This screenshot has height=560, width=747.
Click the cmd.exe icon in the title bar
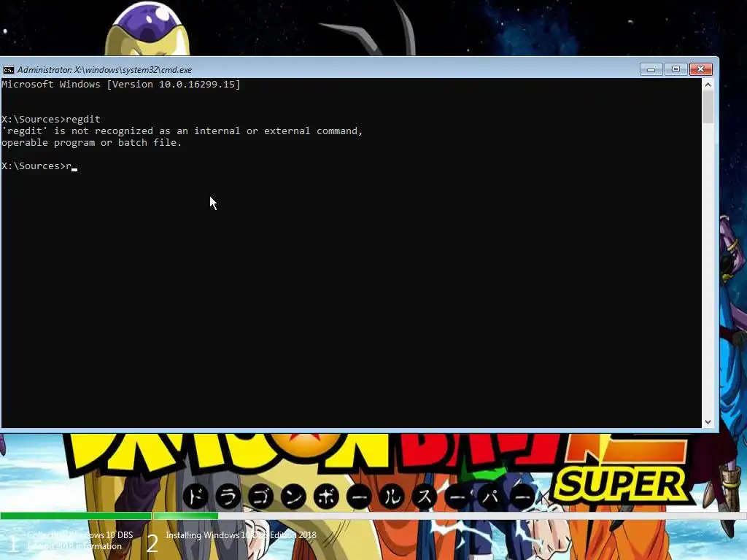(x=9, y=70)
